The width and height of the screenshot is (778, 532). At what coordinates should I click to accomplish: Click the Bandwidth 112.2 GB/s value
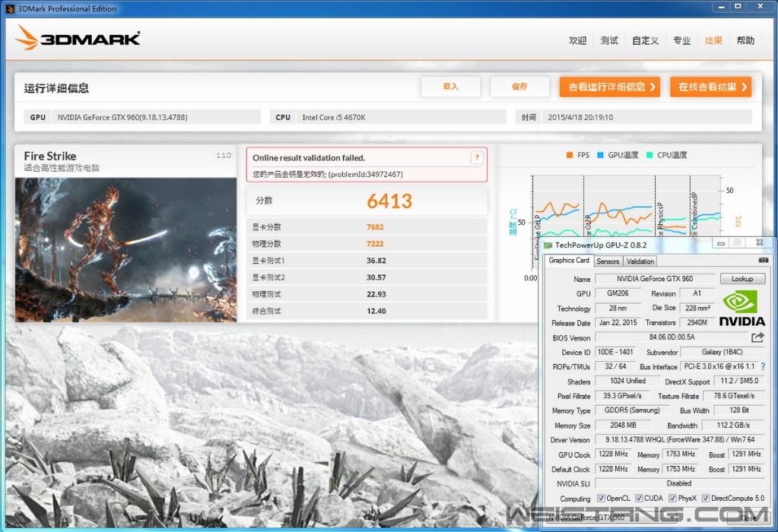point(733,426)
